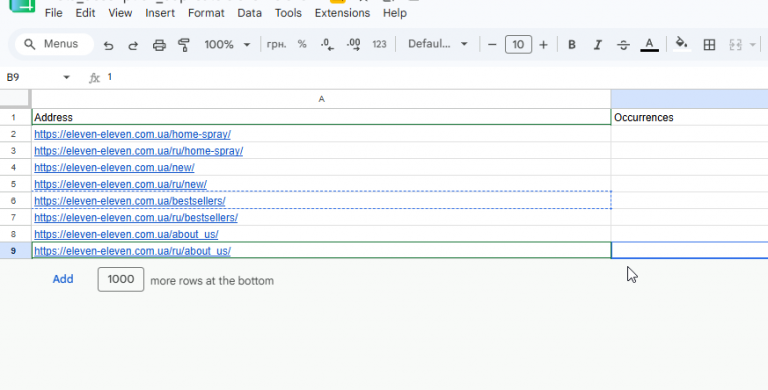Open the Google Sheets home icon
This screenshot has width=768, height=390.
22,5
